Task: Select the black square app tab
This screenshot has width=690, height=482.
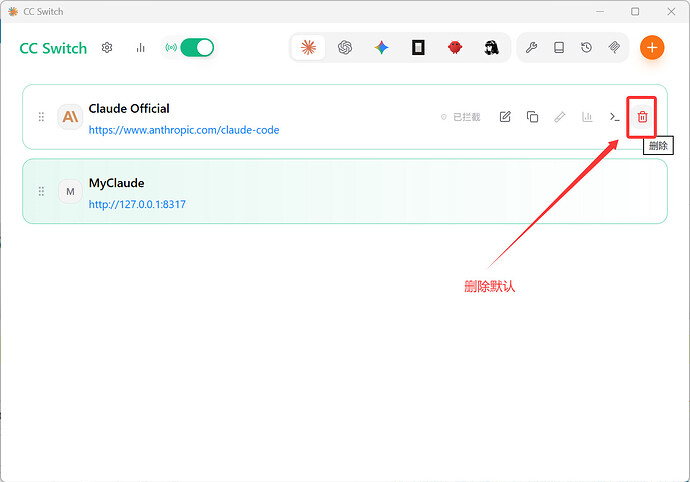Action: click(x=418, y=47)
